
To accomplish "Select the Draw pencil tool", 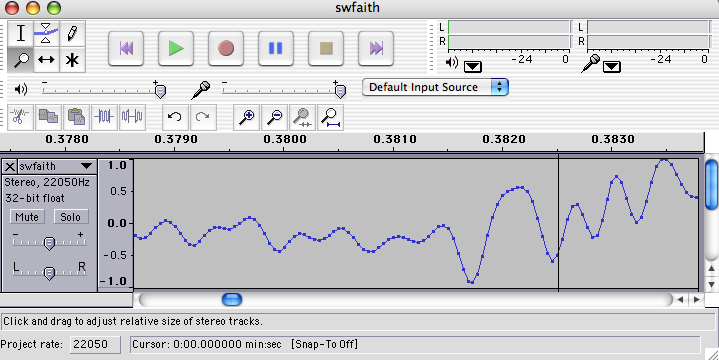I will click(x=72, y=33).
